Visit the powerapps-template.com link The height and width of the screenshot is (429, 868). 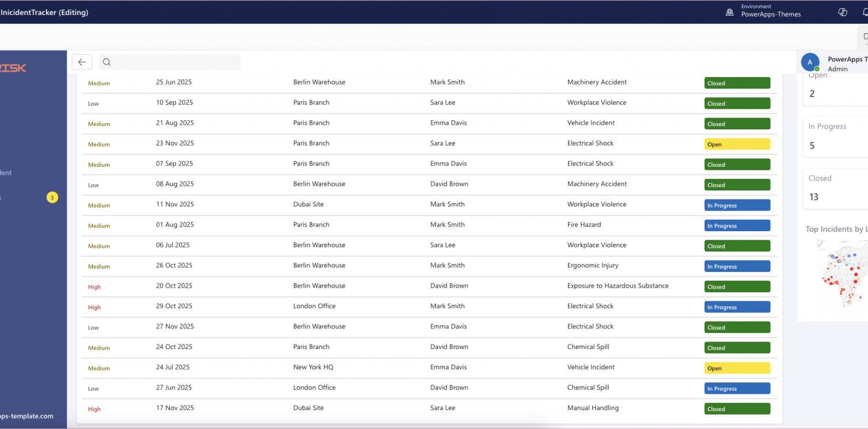pos(26,416)
